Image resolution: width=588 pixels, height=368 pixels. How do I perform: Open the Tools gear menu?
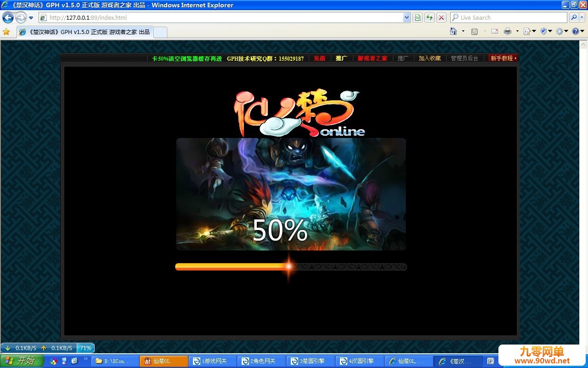tap(562, 31)
